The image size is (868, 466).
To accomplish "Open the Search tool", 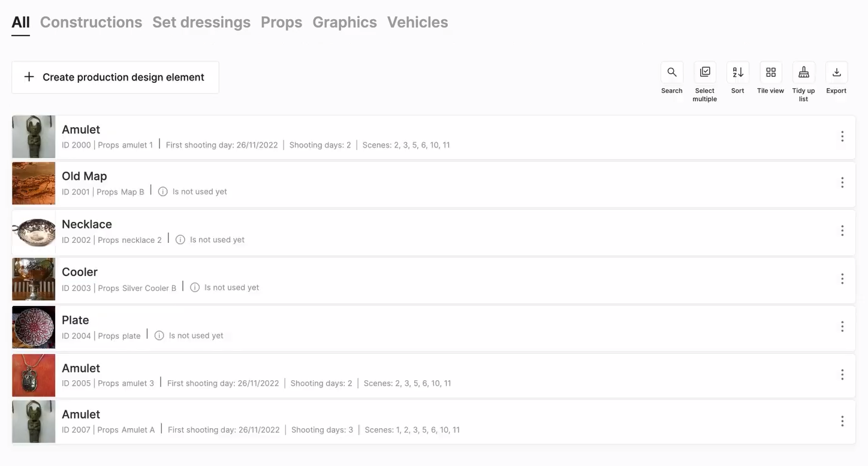I will click(x=671, y=73).
